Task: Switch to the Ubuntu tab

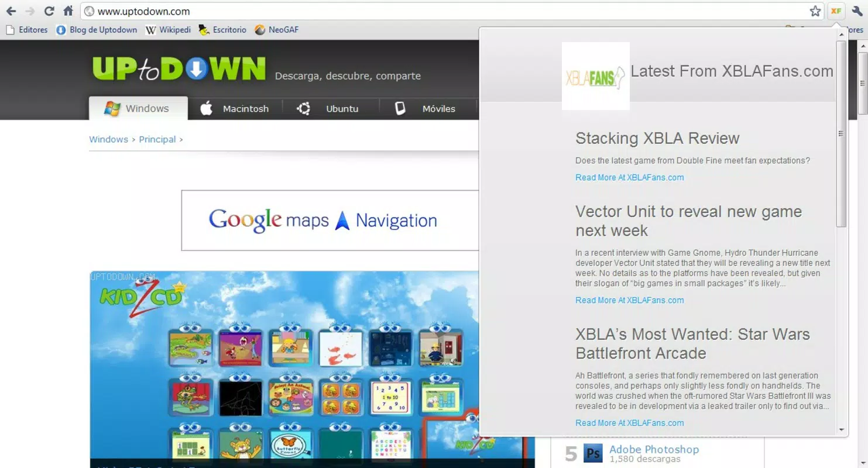Action: 328,108
